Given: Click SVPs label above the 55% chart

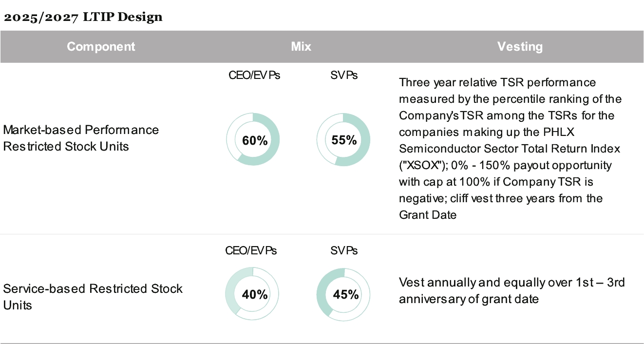Looking at the screenshot, I should click(343, 76).
